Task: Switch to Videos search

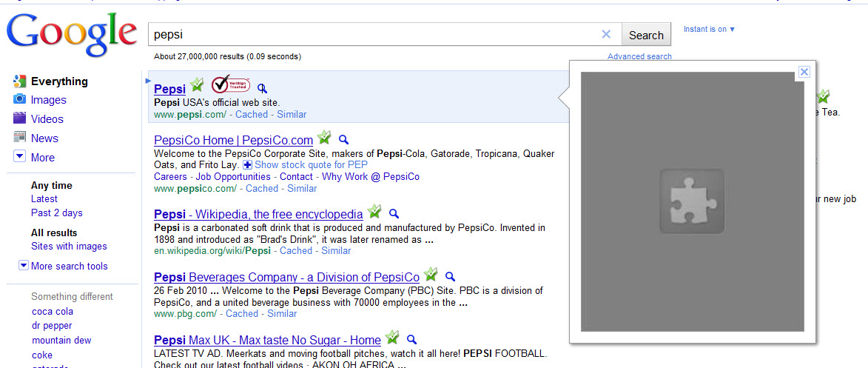Action: (x=47, y=119)
